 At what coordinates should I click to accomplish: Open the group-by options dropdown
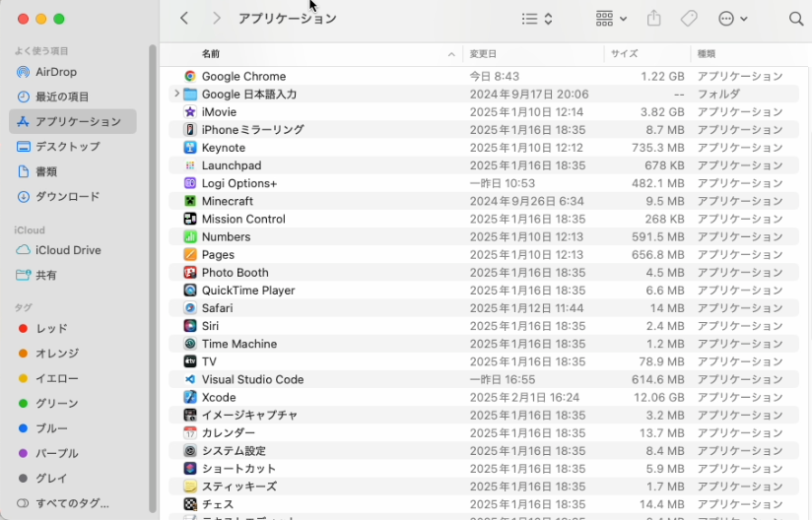[x=611, y=19]
